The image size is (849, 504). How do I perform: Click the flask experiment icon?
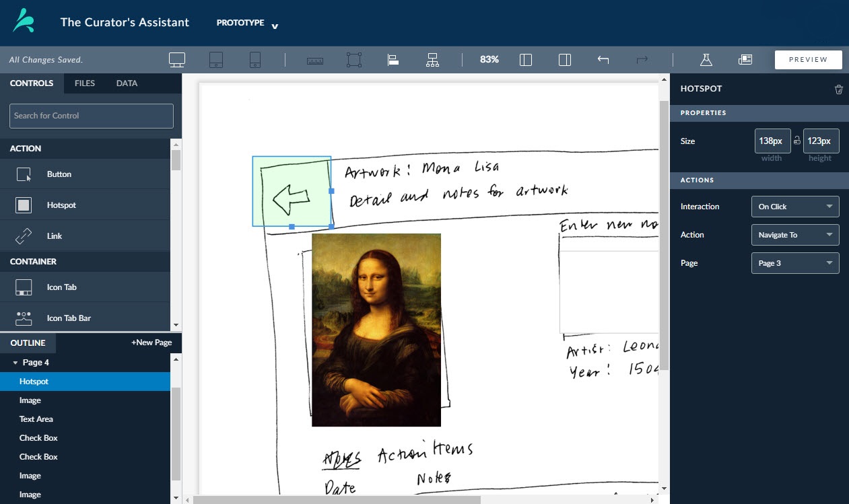pyautogui.click(x=706, y=60)
